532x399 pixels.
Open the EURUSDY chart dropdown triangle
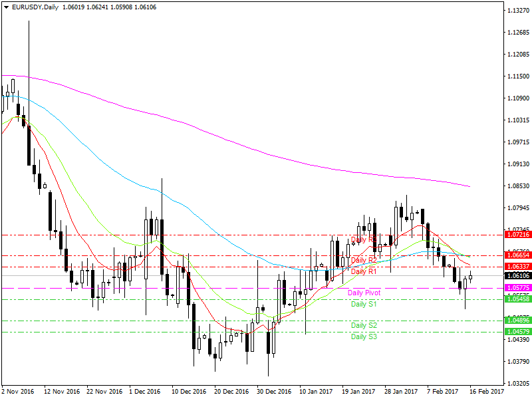tap(6, 7)
